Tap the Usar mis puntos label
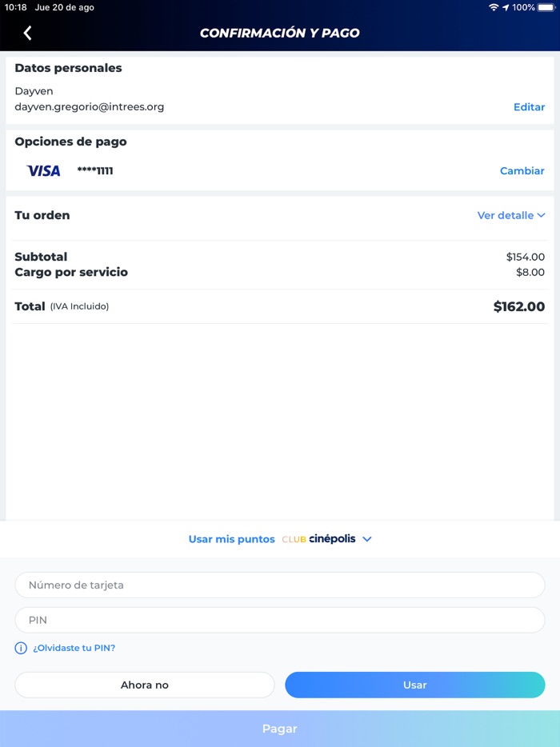Screen dimensions: 560x747 click(x=231, y=539)
